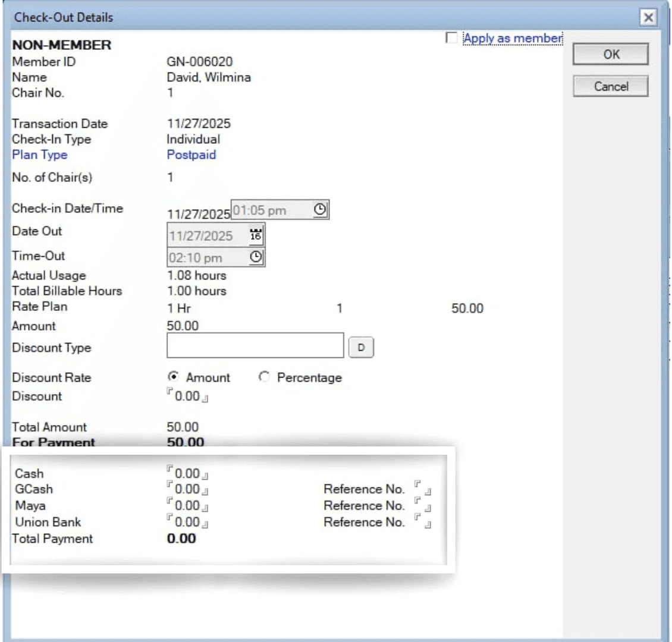Open the Date Out calendar icon

coord(256,235)
